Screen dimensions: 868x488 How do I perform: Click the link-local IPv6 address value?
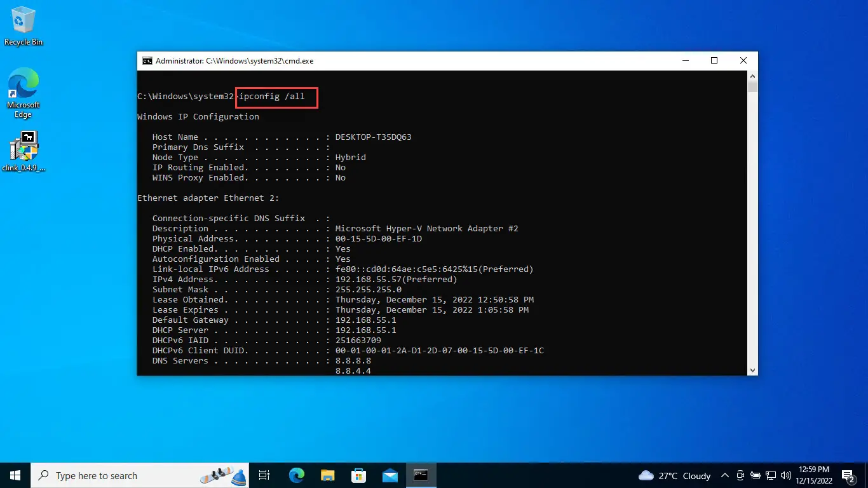pyautogui.click(x=435, y=269)
